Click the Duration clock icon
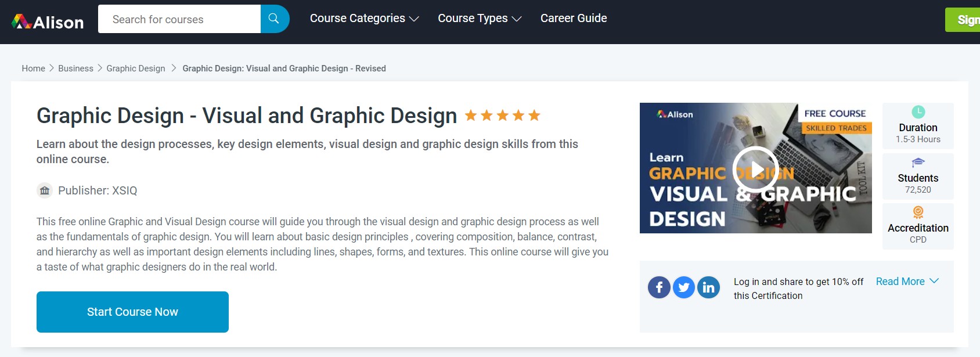 point(918,112)
